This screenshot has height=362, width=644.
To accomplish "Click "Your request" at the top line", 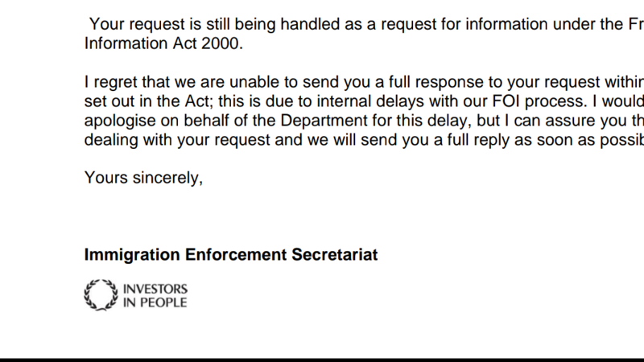I will (129, 23).
